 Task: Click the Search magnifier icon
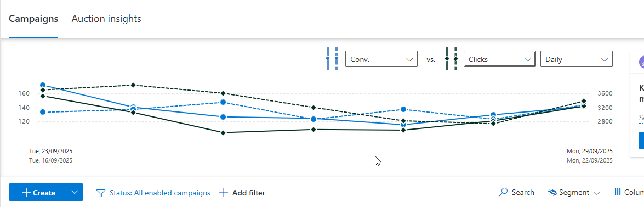click(x=503, y=192)
